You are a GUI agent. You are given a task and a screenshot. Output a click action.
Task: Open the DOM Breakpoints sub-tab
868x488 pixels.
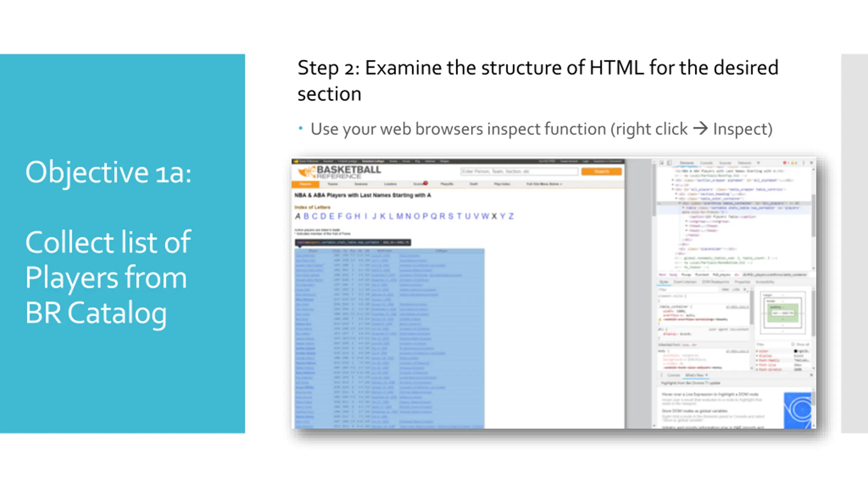[x=715, y=282]
